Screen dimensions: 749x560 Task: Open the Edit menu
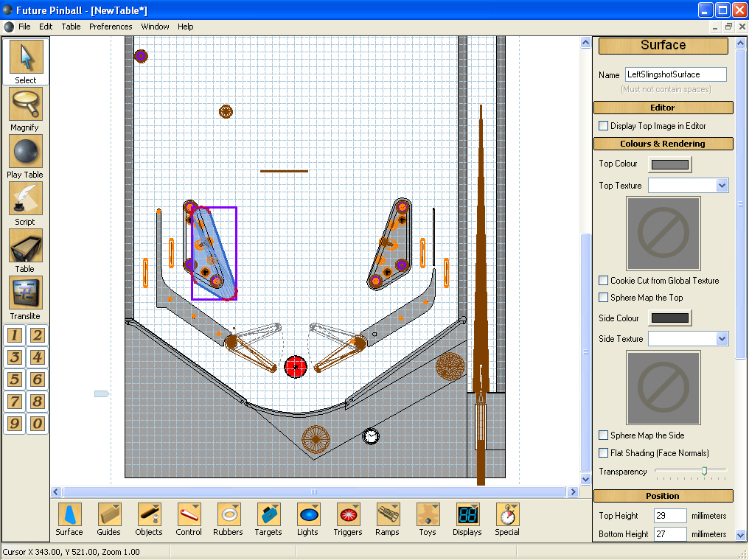click(x=46, y=27)
